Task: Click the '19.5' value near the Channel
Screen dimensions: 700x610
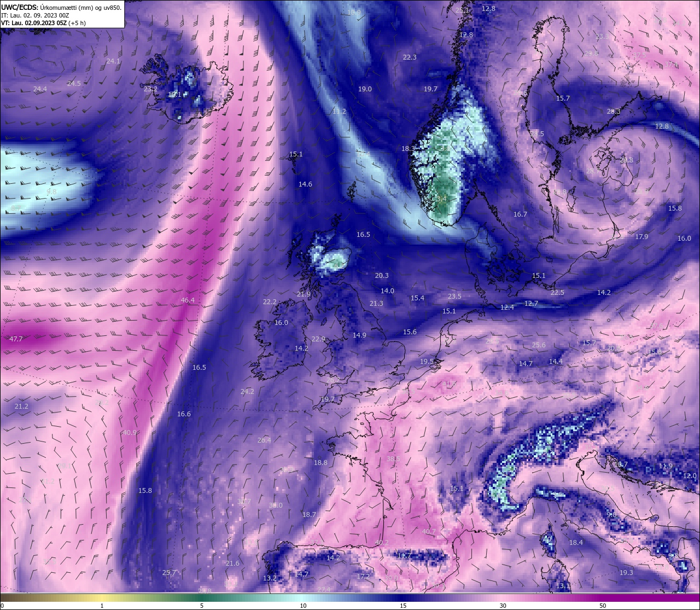Action: click(427, 362)
